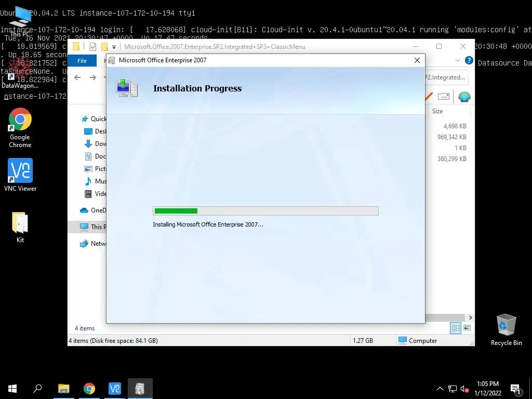Close the Office Enterprise 2007 dialog
This screenshot has width=532, height=399.
coord(417,60)
